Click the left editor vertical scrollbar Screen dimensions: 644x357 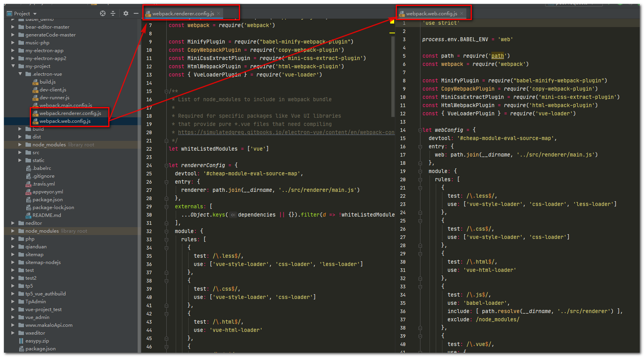tap(393, 76)
